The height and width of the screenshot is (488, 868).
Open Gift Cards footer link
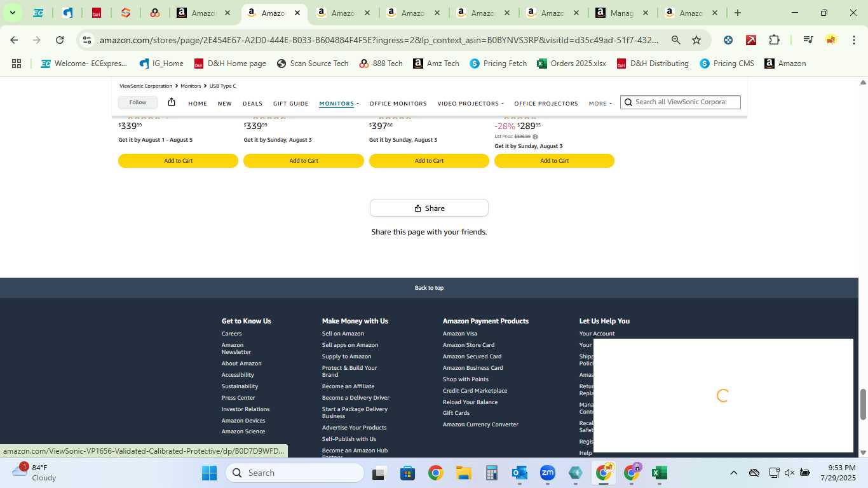pyautogui.click(x=456, y=413)
